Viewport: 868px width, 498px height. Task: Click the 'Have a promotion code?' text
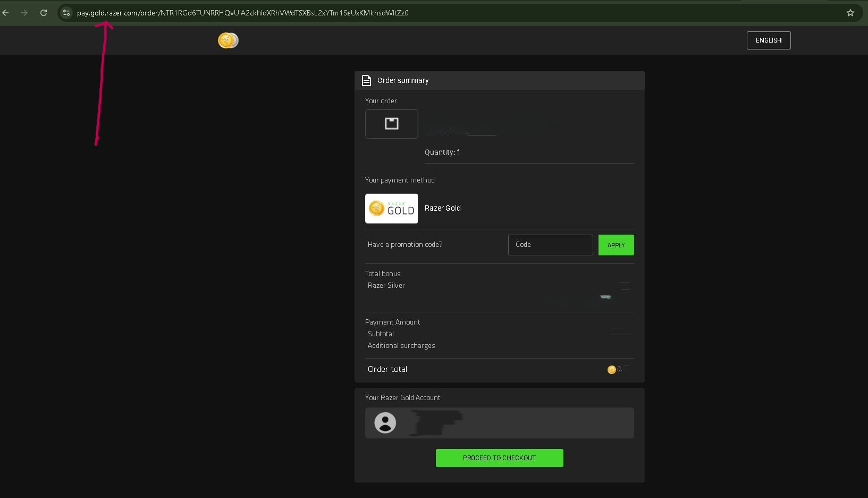[405, 244]
